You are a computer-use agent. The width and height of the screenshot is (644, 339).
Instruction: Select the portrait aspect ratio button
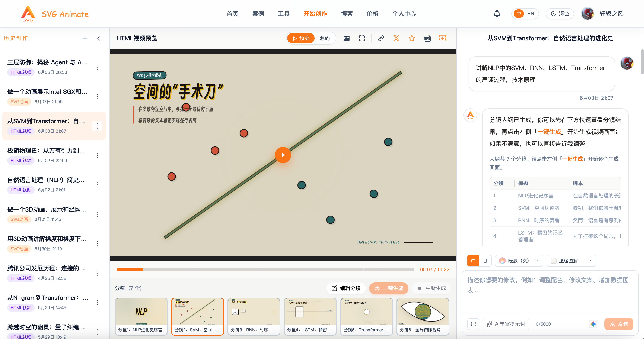click(x=485, y=261)
